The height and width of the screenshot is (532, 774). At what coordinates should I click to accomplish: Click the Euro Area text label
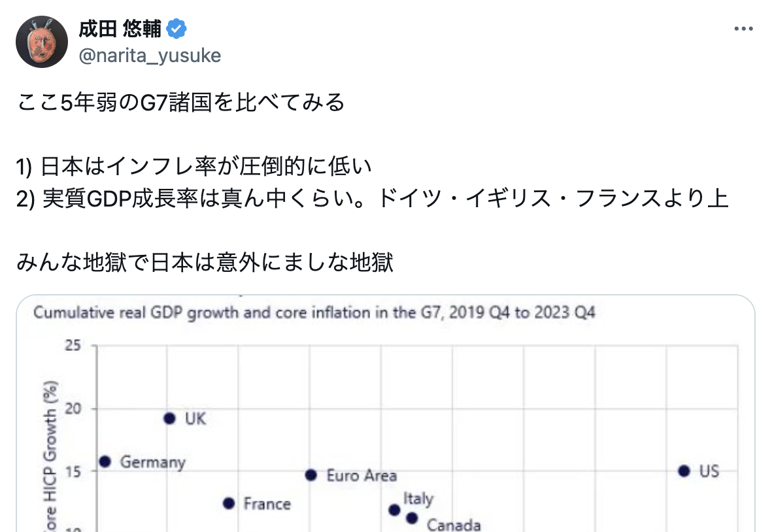(362, 476)
